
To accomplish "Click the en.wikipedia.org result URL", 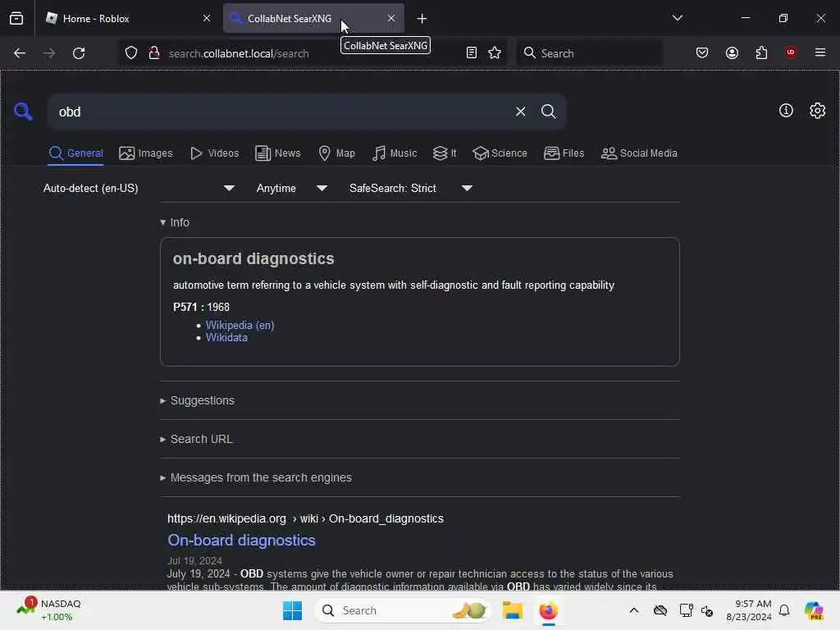I will click(x=305, y=518).
